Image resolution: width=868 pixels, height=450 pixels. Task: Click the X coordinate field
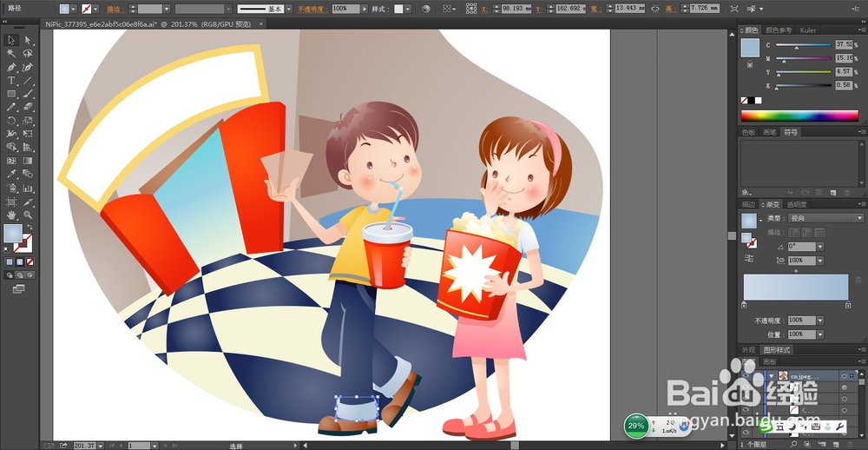[516, 9]
